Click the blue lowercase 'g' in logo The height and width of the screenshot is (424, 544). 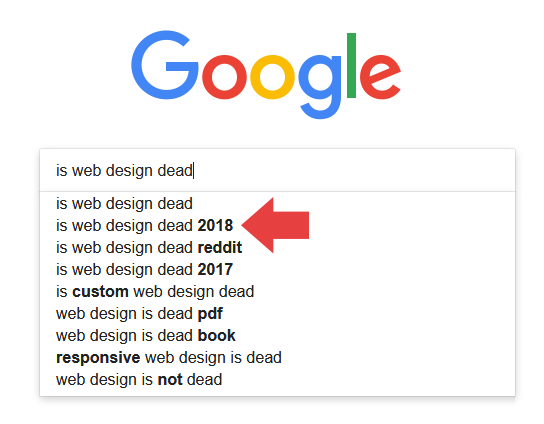coord(320,87)
